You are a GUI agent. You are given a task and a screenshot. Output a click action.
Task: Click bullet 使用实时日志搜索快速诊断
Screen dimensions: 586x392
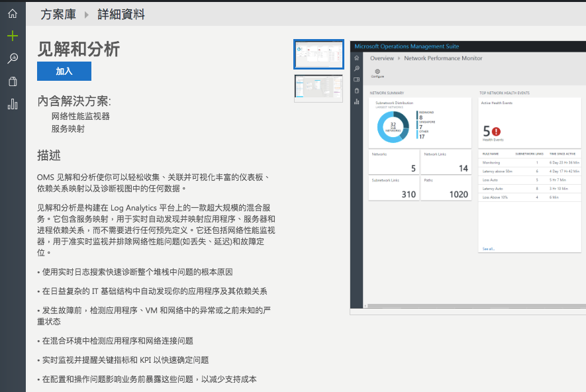point(135,272)
